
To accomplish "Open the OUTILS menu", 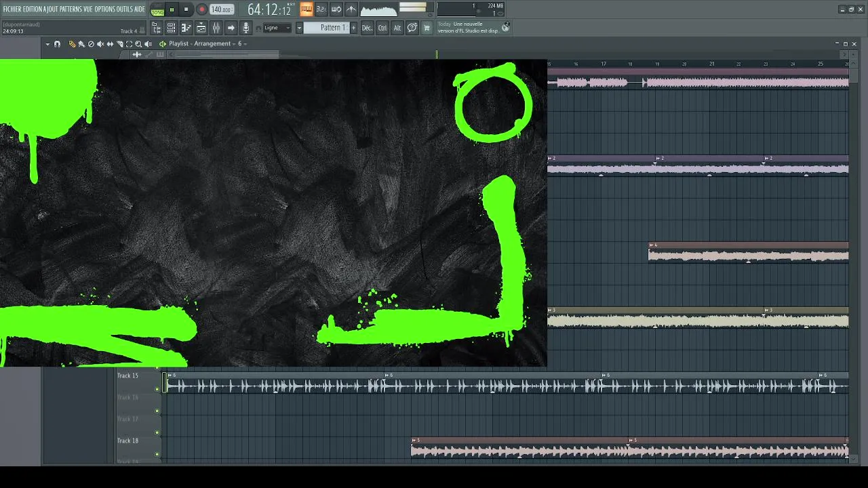I will coord(124,9).
